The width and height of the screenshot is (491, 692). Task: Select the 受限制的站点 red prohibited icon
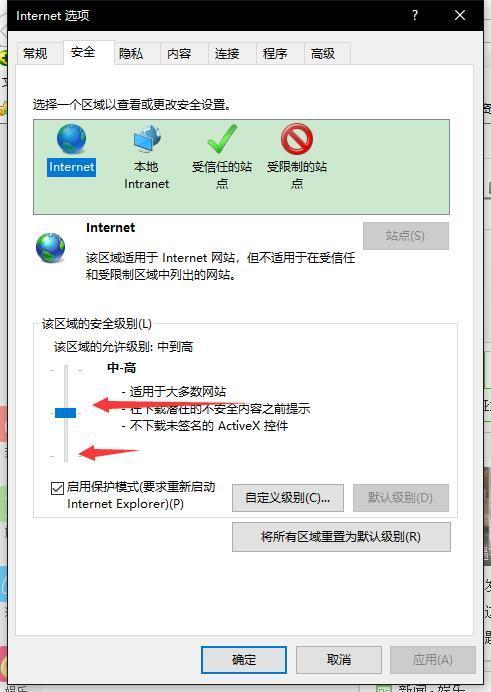click(297, 139)
